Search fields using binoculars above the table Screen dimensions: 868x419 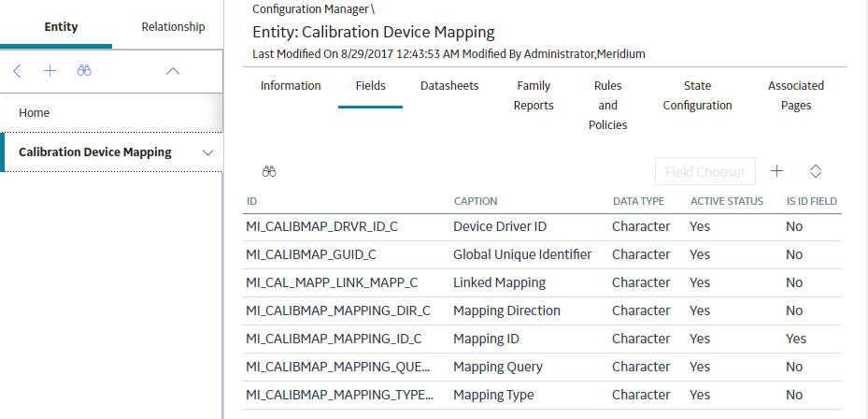point(269,172)
